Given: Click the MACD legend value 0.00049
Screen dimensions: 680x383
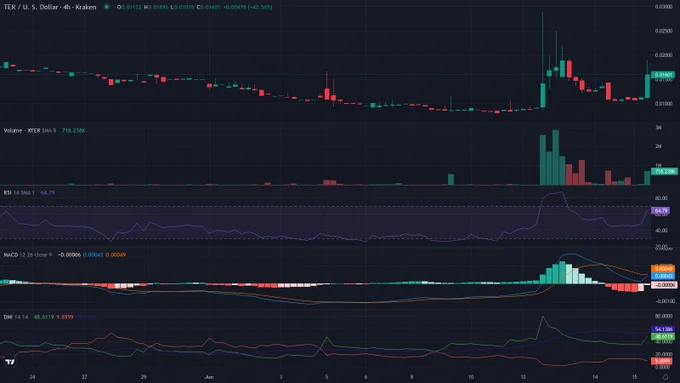Looking at the screenshot, I should pos(116,255).
